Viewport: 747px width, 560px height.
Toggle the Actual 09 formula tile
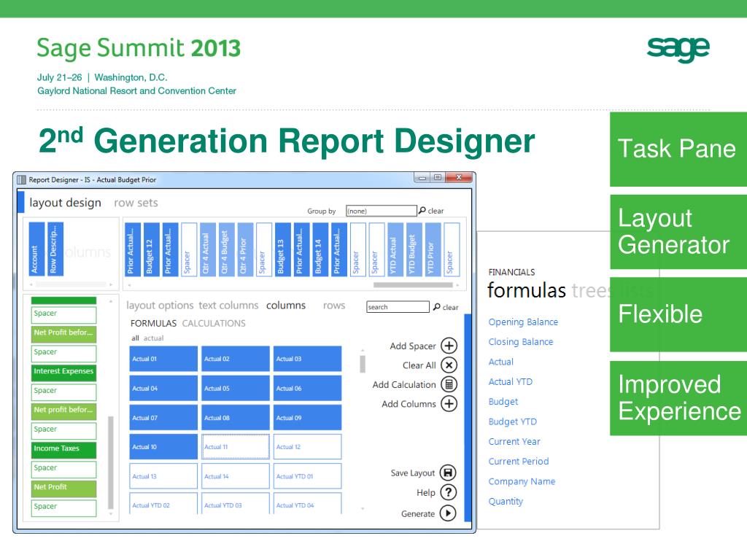pos(307,418)
